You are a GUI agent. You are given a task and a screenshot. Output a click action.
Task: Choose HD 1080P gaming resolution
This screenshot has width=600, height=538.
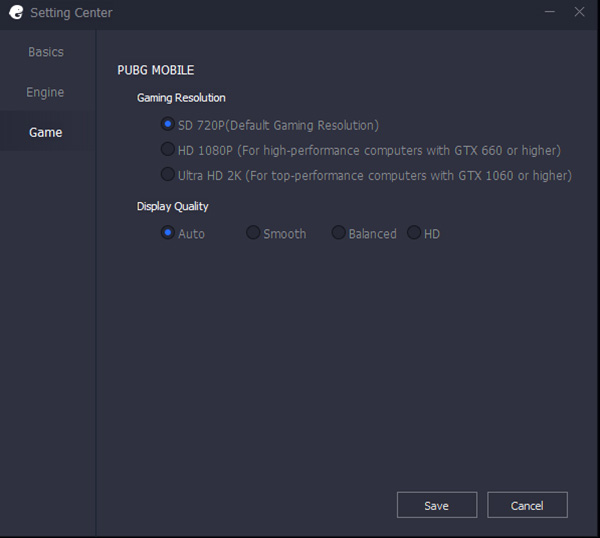click(x=168, y=149)
